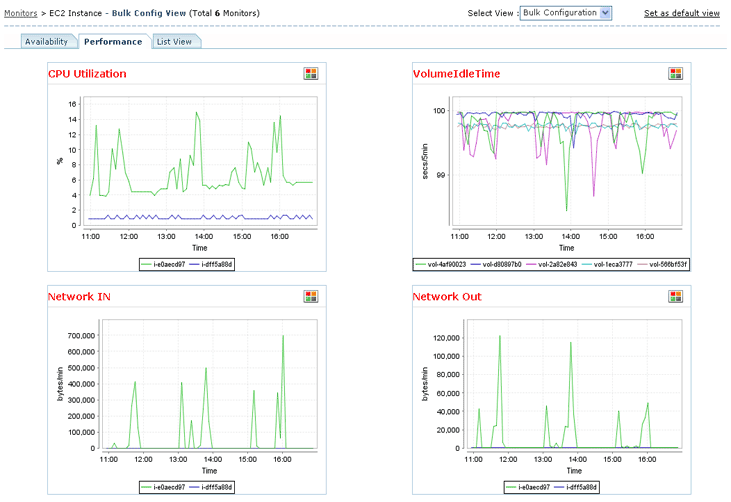Switch to the Availability tab
This screenshot has width=731, height=502.
pyautogui.click(x=47, y=41)
